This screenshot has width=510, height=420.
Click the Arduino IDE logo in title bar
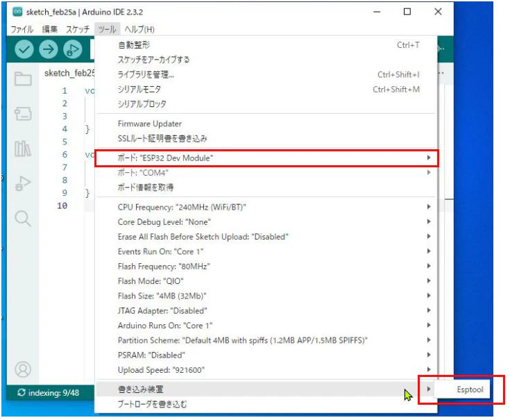17,12
